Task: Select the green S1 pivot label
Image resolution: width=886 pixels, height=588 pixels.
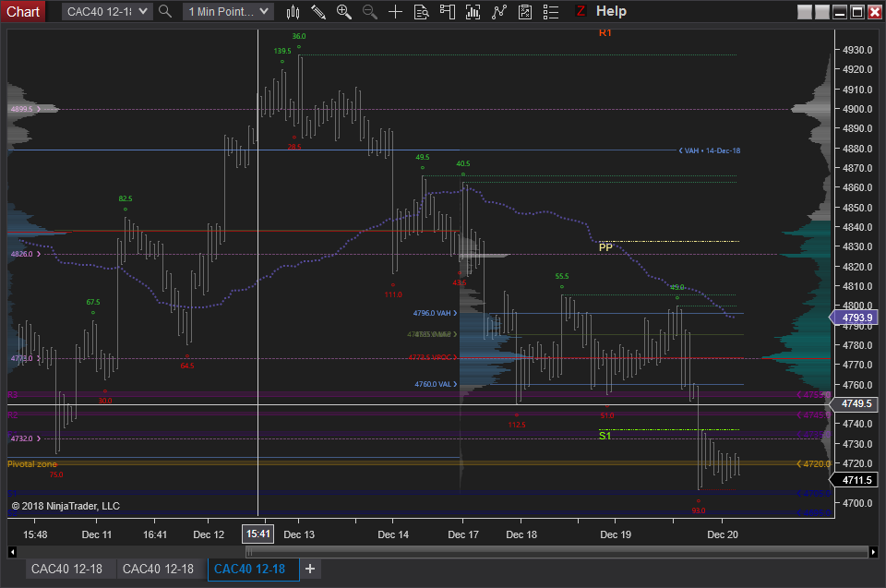Action: [605, 436]
